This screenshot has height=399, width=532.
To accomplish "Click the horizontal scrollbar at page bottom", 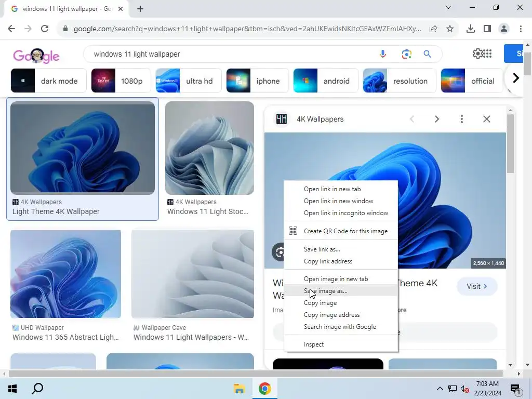I will [x=255, y=374].
